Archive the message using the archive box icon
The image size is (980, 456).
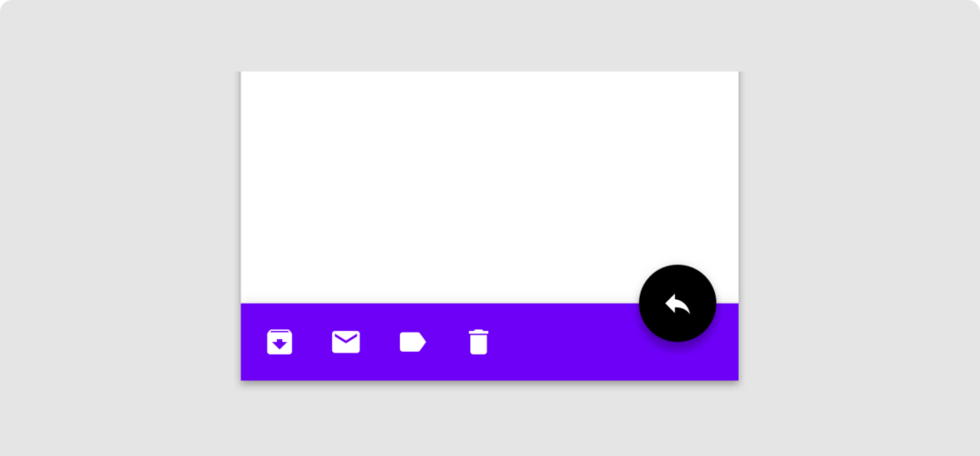point(279,342)
